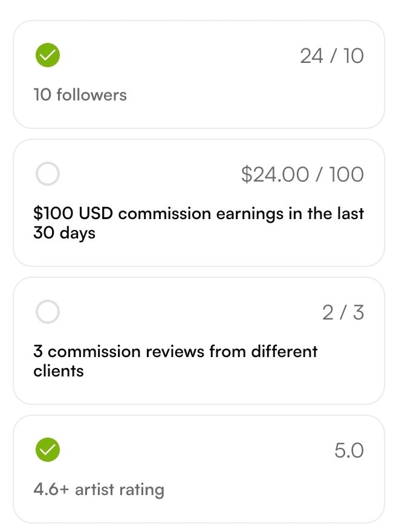The height and width of the screenshot is (532, 396).
Task: Click the green checkmark on the followers milestone
Action: [48, 55]
